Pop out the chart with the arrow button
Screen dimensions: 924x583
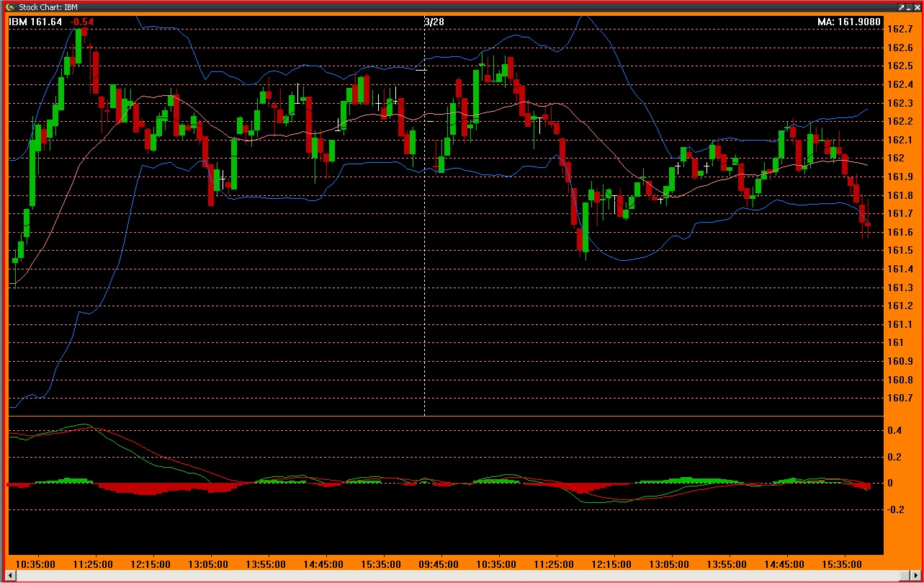pos(902,7)
